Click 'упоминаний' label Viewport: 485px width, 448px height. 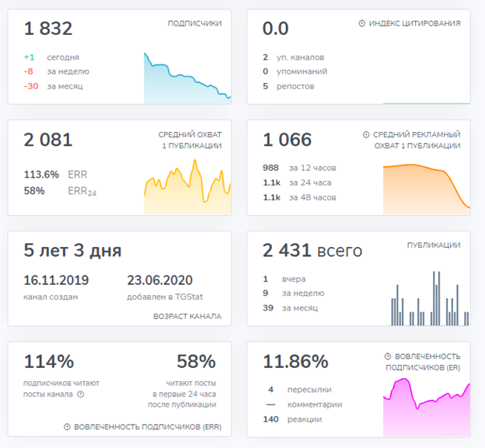point(302,71)
